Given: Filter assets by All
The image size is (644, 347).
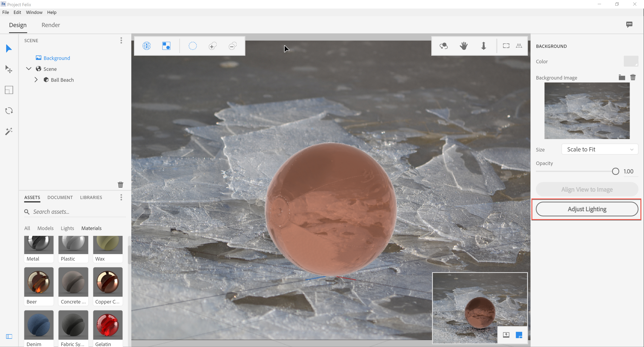Looking at the screenshot, I should [27, 228].
